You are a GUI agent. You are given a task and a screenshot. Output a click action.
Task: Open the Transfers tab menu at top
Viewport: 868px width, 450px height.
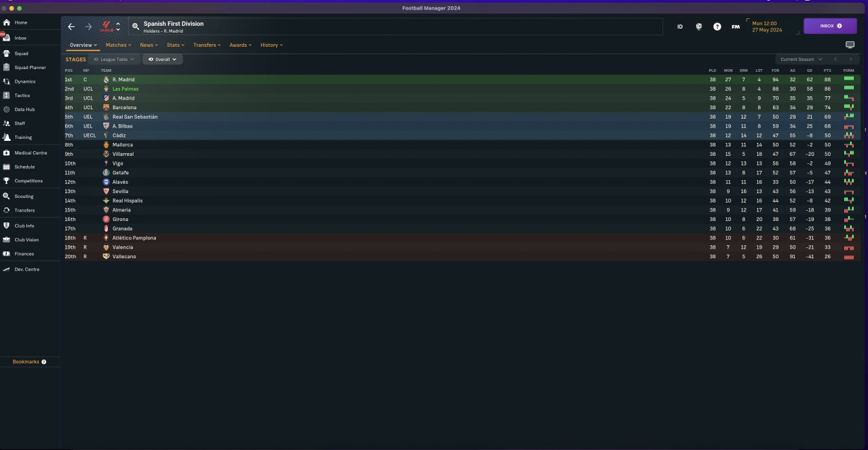tap(208, 45)
